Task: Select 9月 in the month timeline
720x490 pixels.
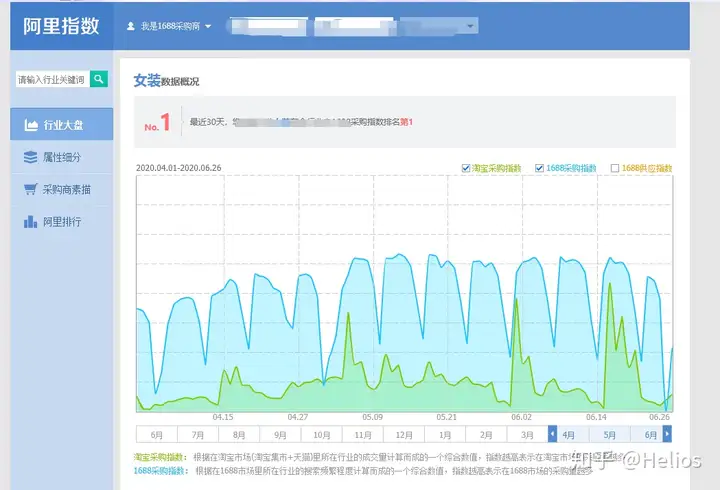Action: click(x=280, y=435)
